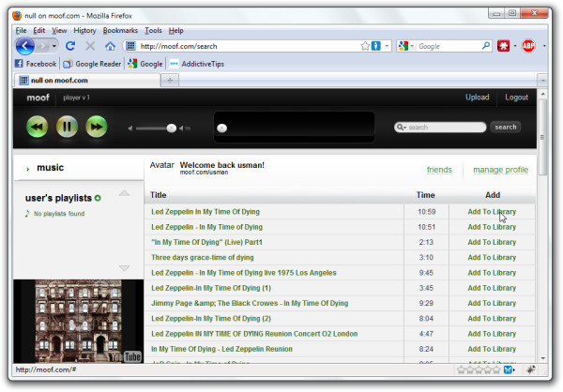Select the null on moof.com tab

tap(87, 80)
